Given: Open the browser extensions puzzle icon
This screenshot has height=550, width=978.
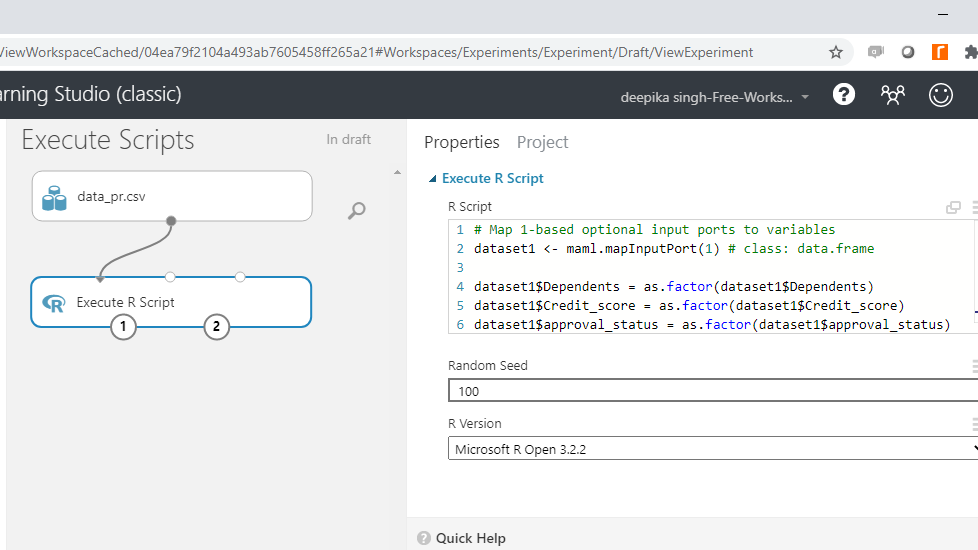Looking at the screenshot, I should pos(971,52).
